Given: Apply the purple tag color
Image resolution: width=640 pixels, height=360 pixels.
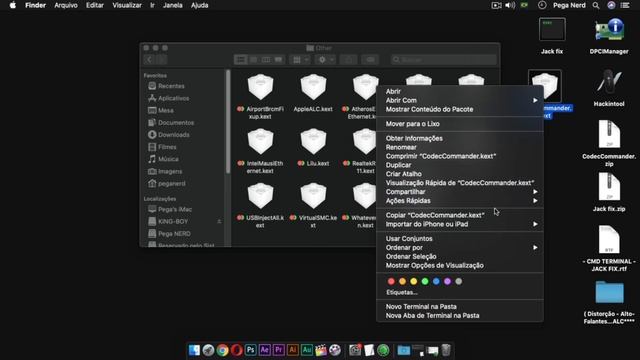Looking at the screenshot, I should click(447, 281).
